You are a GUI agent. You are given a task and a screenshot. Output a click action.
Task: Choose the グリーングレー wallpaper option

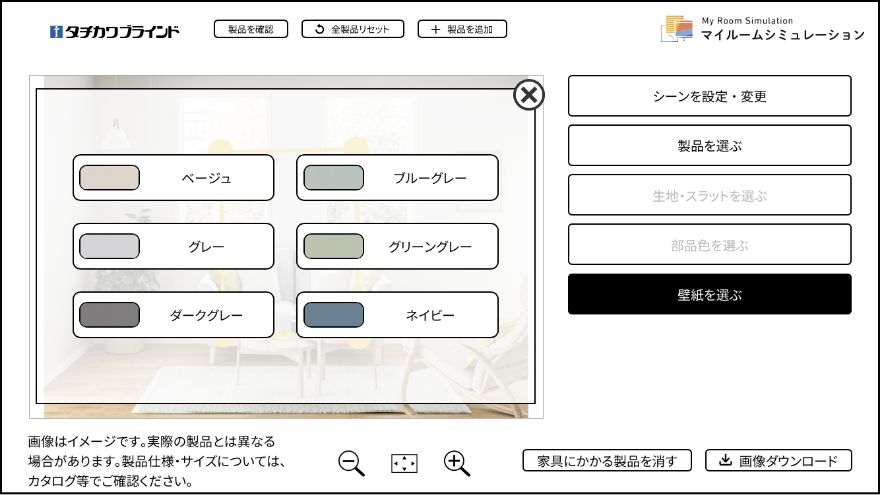[397, 246]
